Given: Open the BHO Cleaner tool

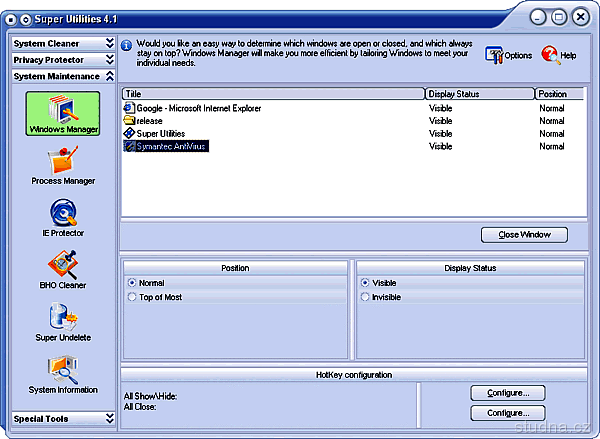Looking at the screenshot, I should [62, 268].
